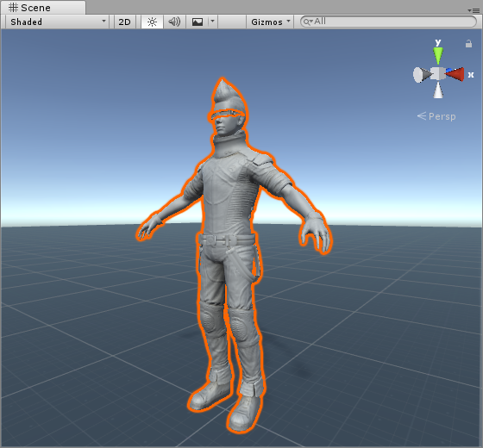Click the search magnifier filter icon
The image size is (483, 448).
308,22
